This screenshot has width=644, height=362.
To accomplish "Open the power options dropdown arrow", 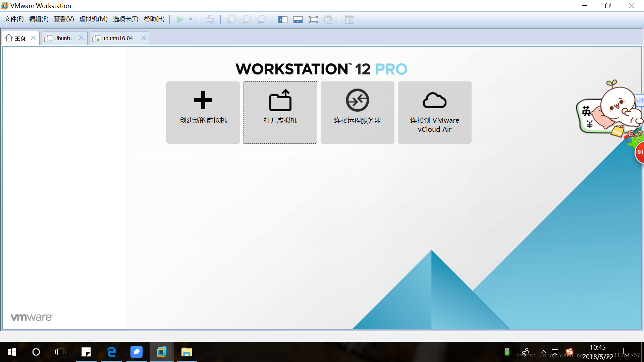I will tap(191, 19).
